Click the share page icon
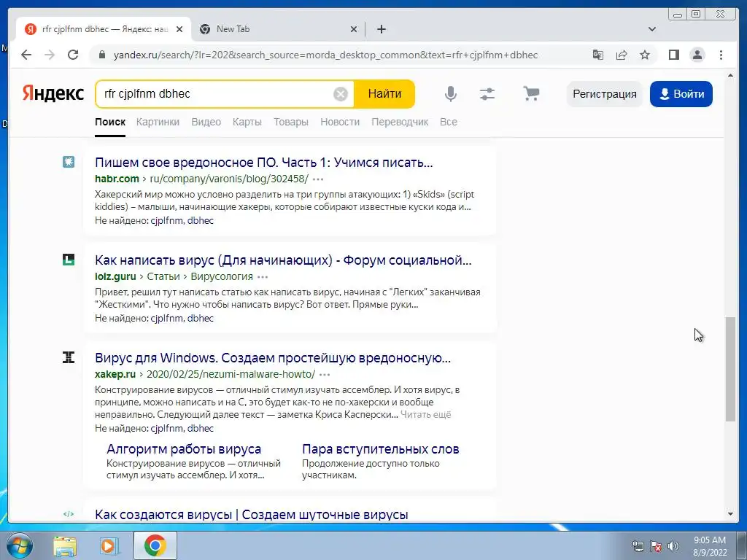Screen dimensions: 747x560 [x=622, y=55]
